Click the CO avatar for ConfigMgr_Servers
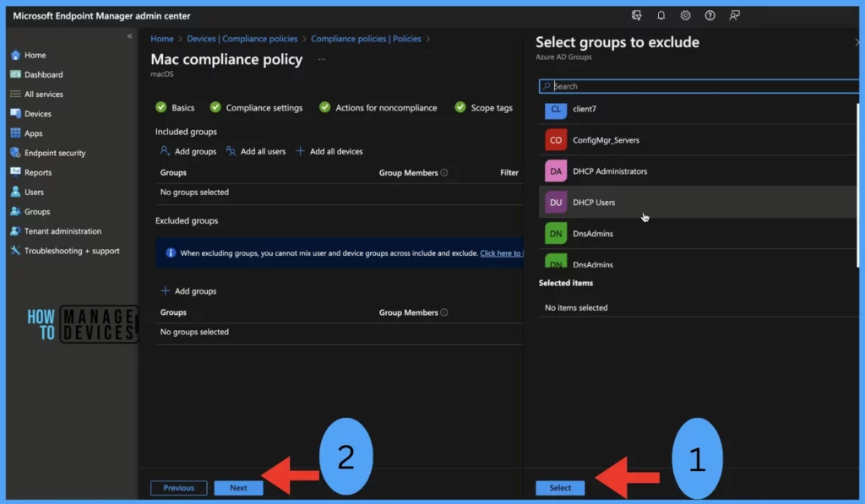The width and height of the screenshot is (865, 504). (556, 140)
